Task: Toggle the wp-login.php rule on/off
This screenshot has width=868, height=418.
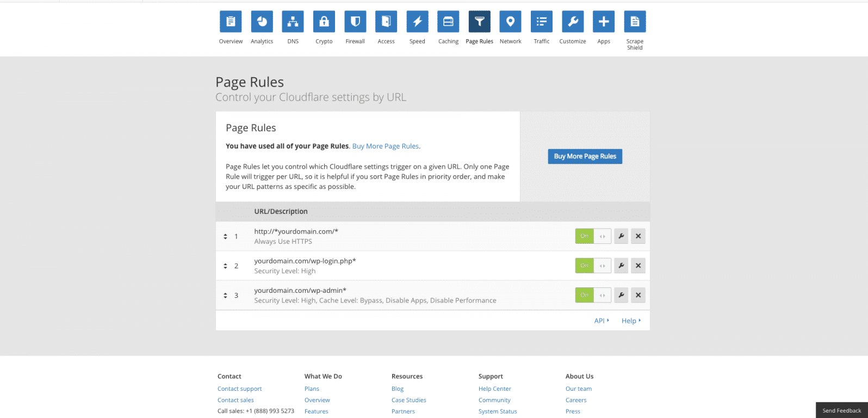Action: pyautogui.click(x=593, y=266)
